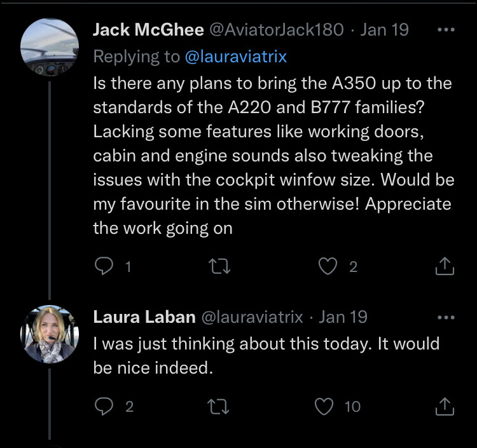
Task: Retweet Laura Laban's reply
Action: pos(220,406)
